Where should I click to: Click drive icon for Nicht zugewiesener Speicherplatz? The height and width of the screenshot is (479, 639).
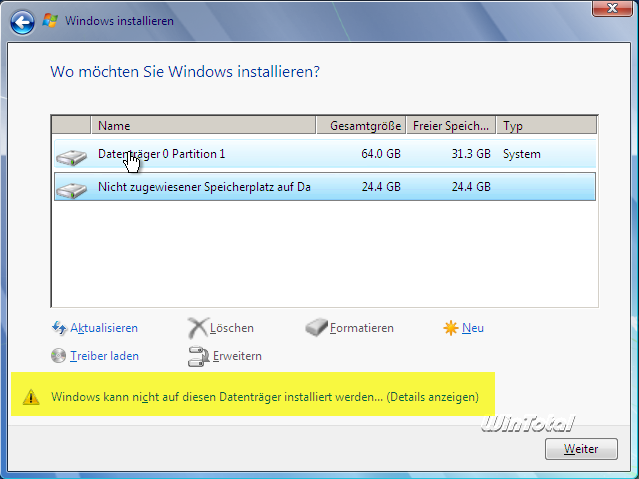click(71, 190)
